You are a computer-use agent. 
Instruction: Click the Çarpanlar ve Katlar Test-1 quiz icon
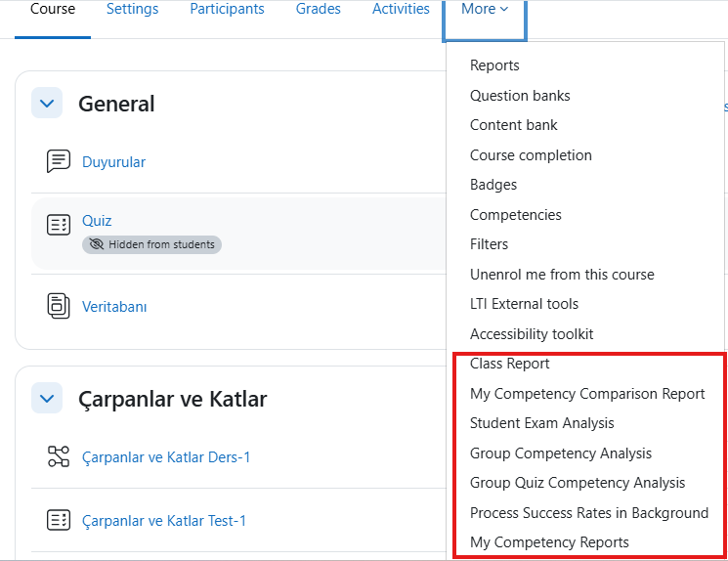59,520
